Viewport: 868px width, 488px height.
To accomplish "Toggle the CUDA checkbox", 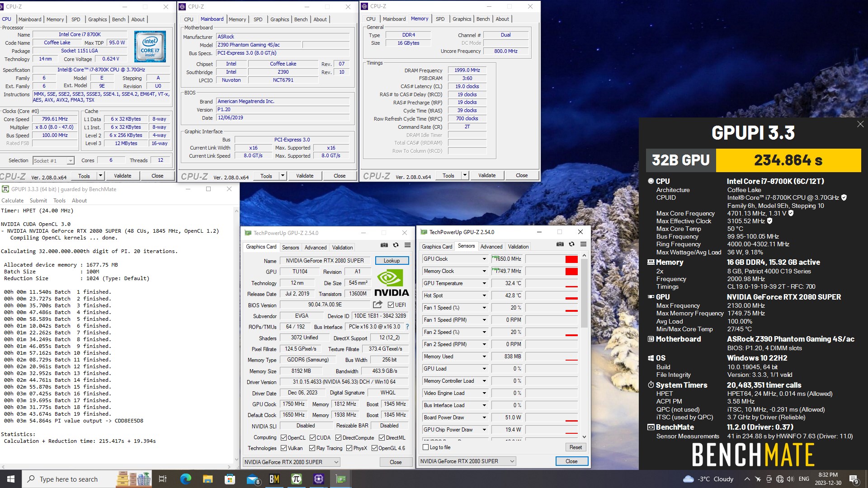I will click(x=312, y=438).
